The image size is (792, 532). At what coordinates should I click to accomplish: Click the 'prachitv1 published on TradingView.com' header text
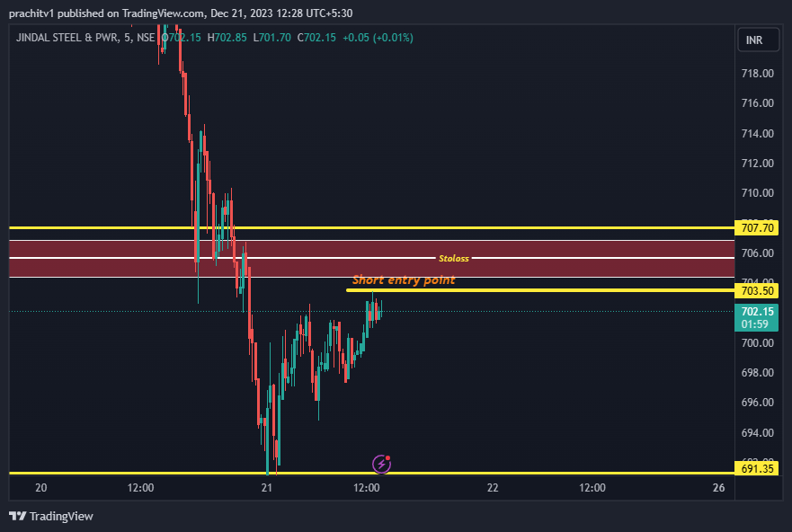coord(105,13)
